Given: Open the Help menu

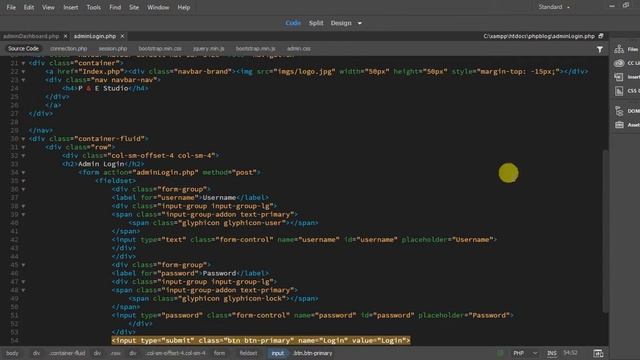Looking at the screenshot, I should tap(184, 7).
